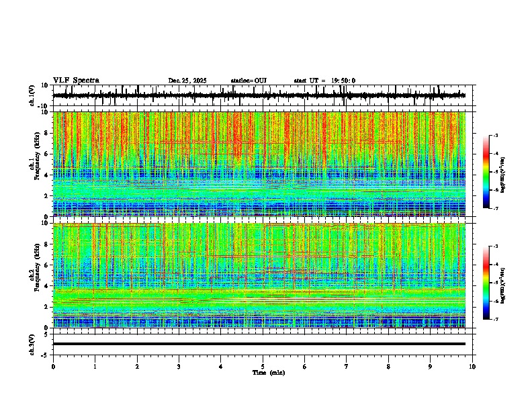Click the date 'Dec. 25, 2025'
This screenshot has height=411, width=532.
(187, 81)
